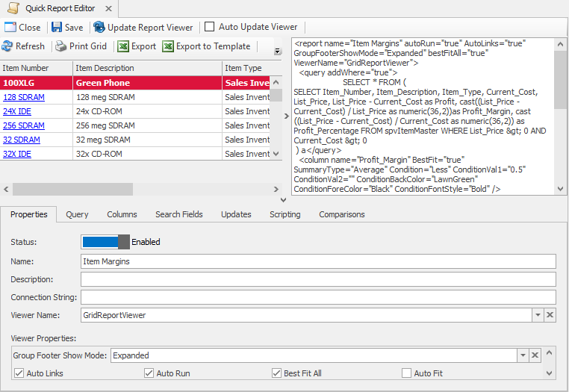This screenshot has height=392, width=569.
Task: Check the Auto Fit checkbox
Action: click(x=406, y=373)
